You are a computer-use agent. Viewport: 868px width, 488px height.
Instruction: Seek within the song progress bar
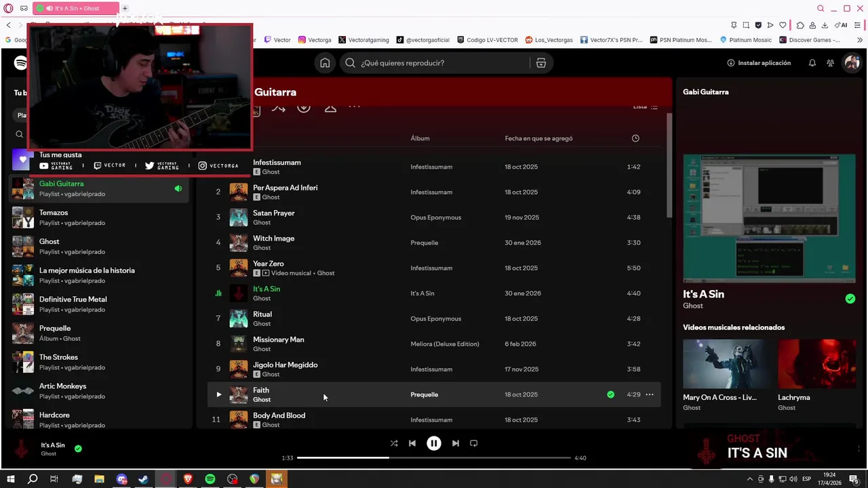click(x=434, y=458)
